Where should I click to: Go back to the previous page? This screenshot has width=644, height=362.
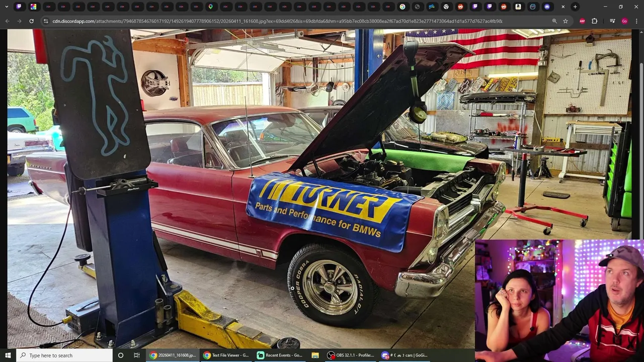[x=7, y=21]
